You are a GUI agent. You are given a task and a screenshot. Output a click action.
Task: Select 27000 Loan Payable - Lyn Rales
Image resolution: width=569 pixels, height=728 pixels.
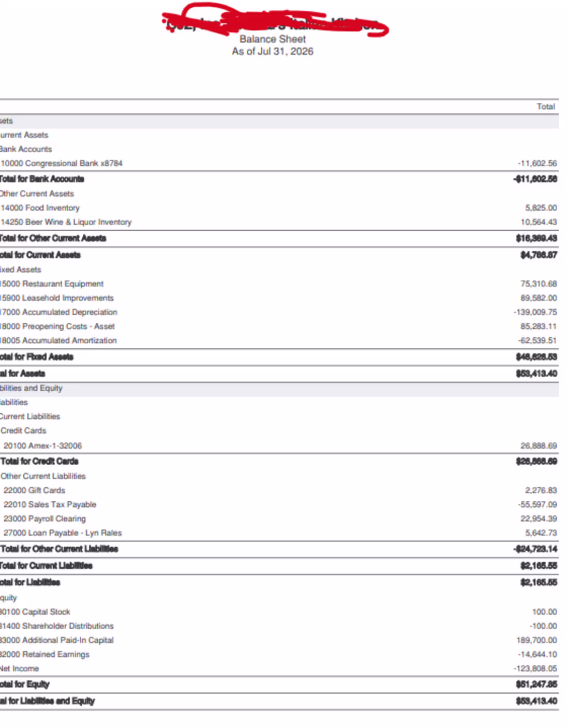pos(279,533)
